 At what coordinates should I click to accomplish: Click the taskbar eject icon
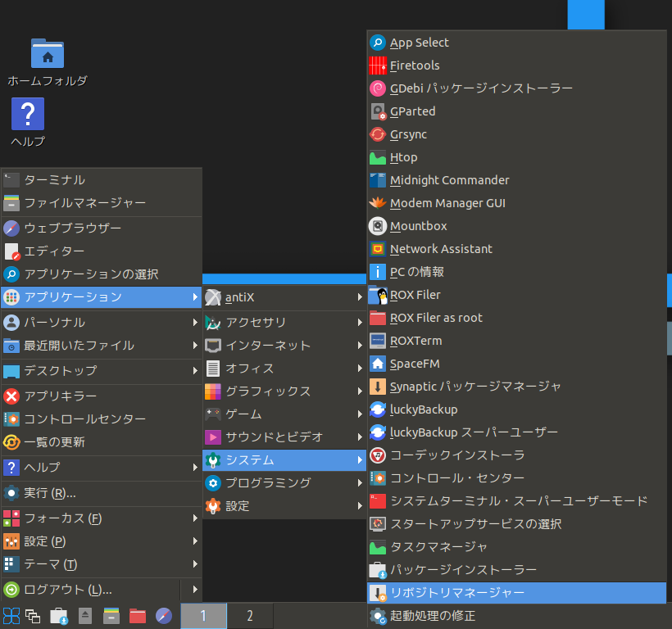pyautogui.click(x=85, y=616)
